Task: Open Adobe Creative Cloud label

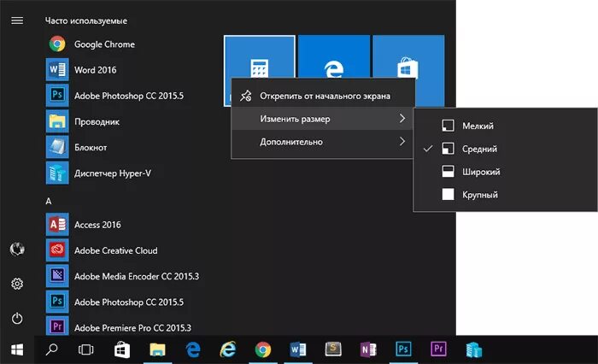Action: pyautogui.click(x=116, y=250)
